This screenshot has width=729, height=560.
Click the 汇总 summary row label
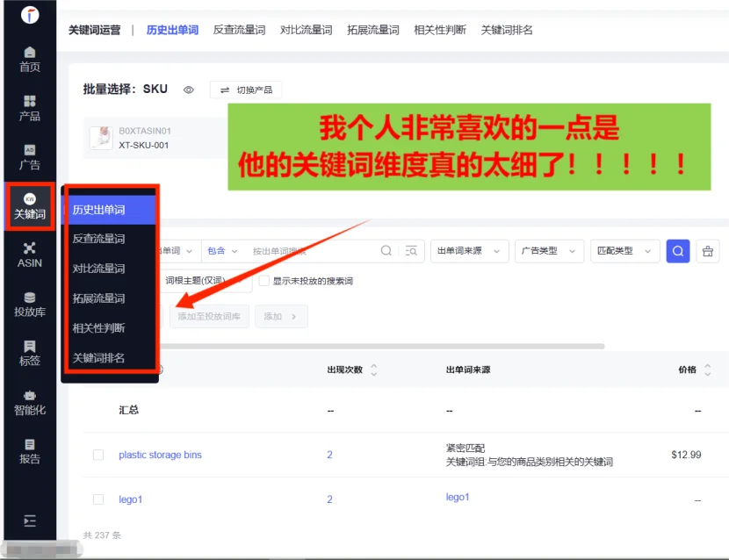(128, 410)
